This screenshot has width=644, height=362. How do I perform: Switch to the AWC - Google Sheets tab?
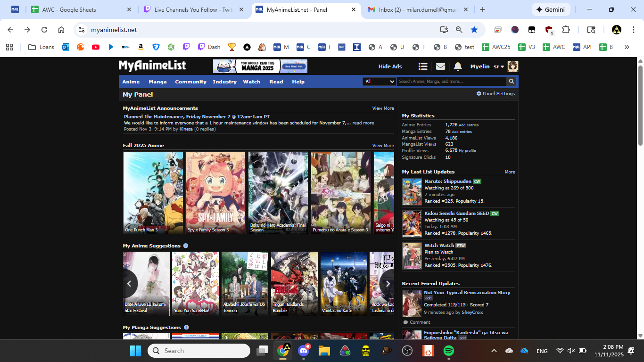pos(81,10)
